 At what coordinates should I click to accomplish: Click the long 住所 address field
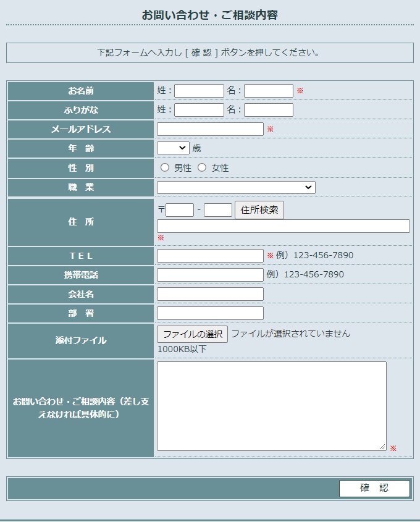point(283,226)
